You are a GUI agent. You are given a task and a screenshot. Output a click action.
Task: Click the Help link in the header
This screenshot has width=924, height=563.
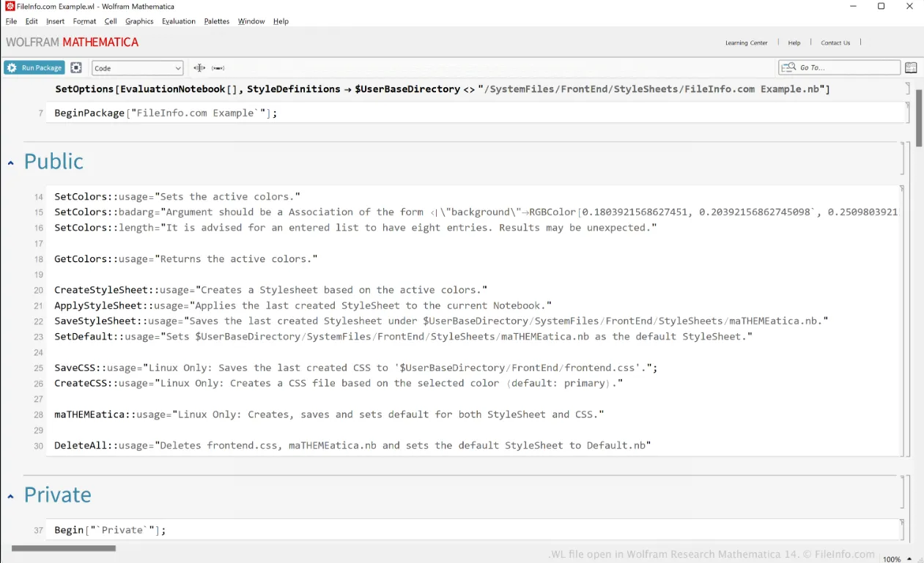point(794,42)
